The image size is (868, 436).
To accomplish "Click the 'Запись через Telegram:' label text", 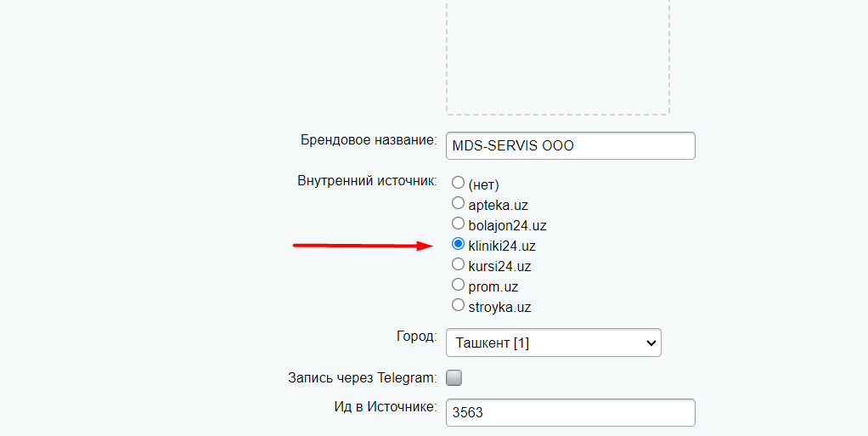I will [363, 377].
